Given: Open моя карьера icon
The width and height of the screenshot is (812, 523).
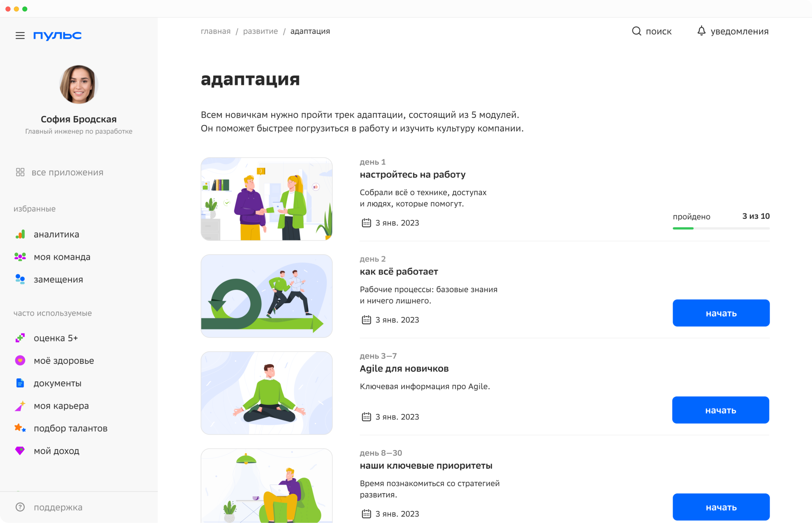Looking at the screenshot, I should [x=20, y=406].
